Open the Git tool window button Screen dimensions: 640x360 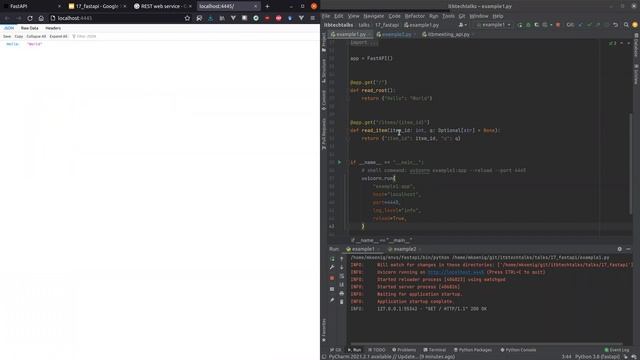pyautogui.click(x=336, y=350)
